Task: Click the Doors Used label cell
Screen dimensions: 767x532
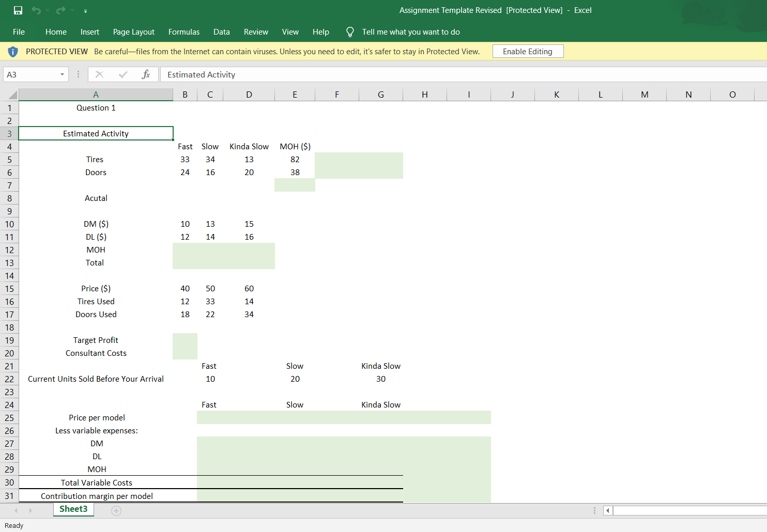Action: 96,315
